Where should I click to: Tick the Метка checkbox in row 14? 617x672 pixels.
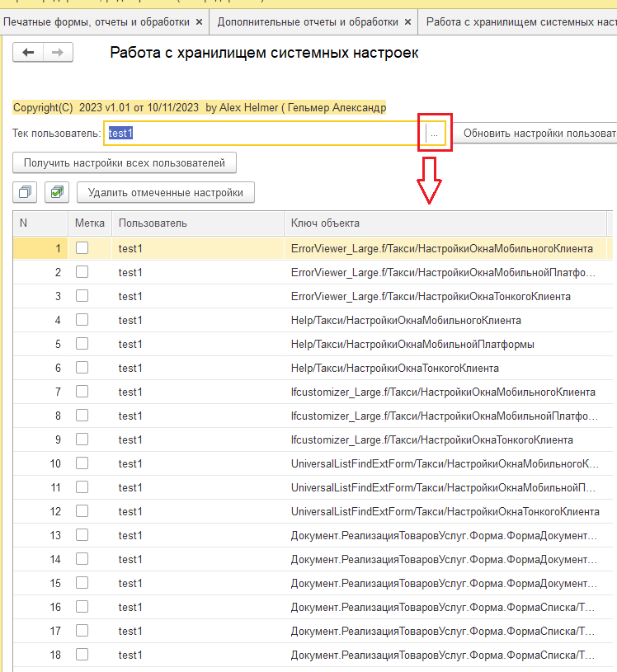(x=82, y=559)
